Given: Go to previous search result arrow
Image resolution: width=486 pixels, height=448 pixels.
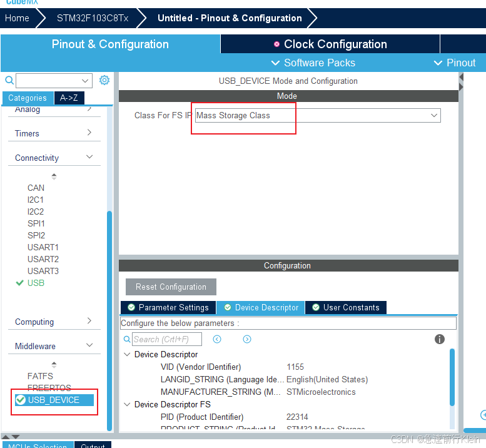Looking at the screenshot, I should (217, 339).
